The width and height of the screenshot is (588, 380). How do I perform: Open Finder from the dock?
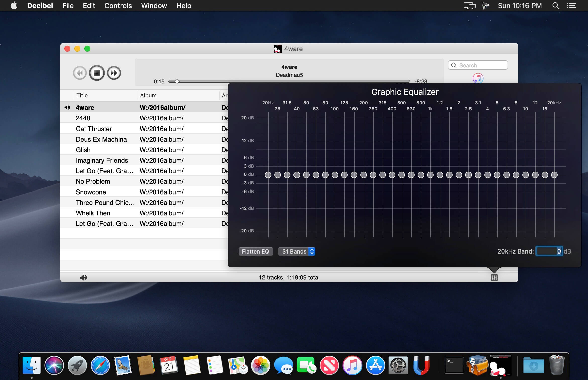click(32, 365)
